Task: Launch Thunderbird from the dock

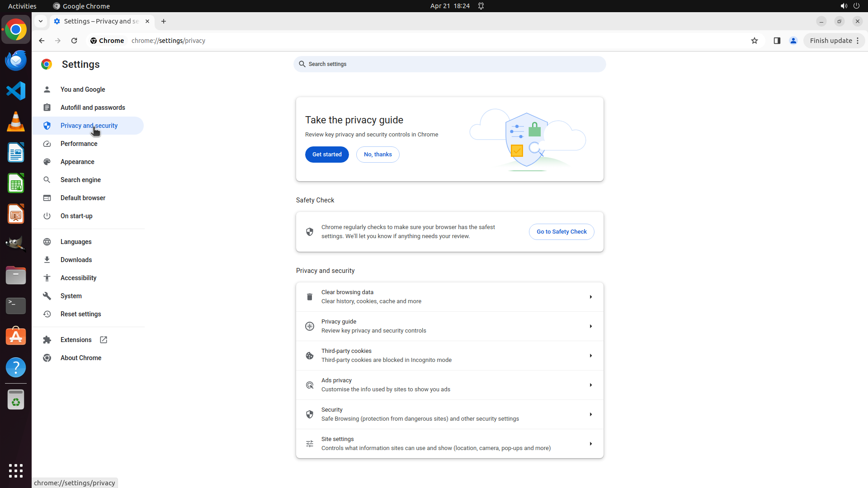Action: tap(16, 60)
